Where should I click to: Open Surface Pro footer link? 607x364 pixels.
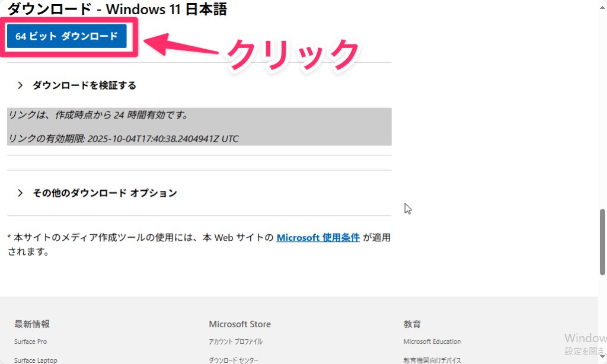[30, 341]
